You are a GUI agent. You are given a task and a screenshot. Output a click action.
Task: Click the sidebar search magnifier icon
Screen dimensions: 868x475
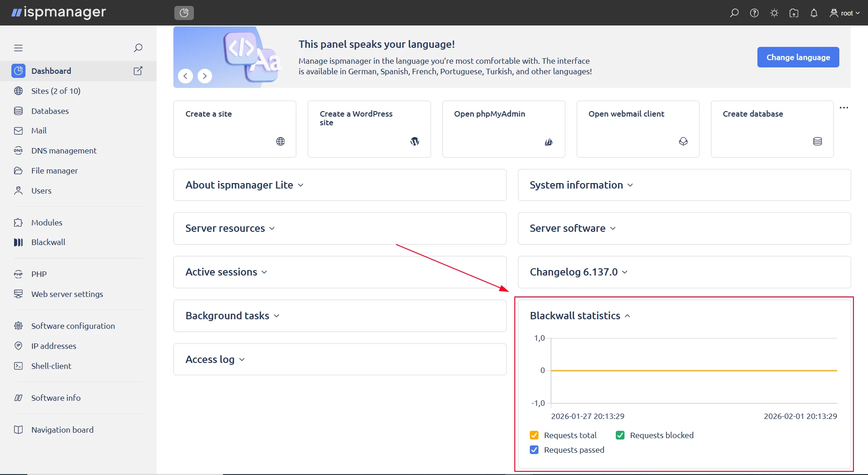pyautogui.click(x=138, y=48)
